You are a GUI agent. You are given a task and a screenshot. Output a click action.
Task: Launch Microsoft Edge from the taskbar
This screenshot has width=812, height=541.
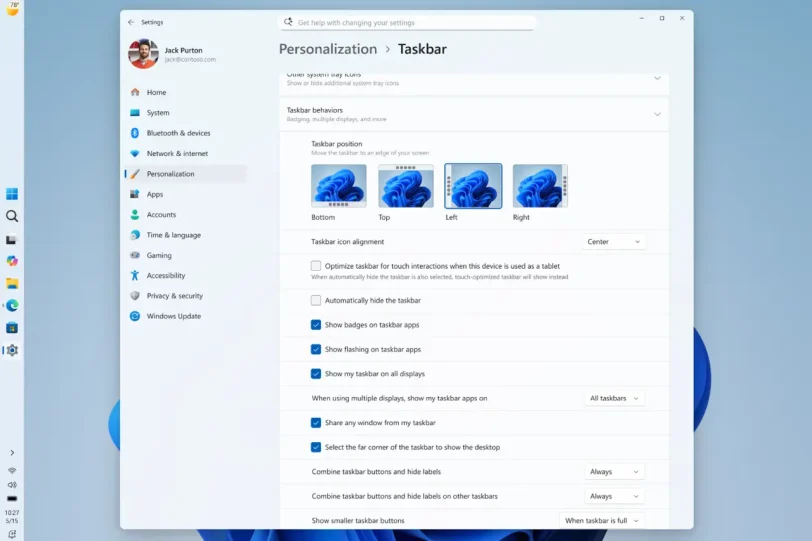point(12,305)
